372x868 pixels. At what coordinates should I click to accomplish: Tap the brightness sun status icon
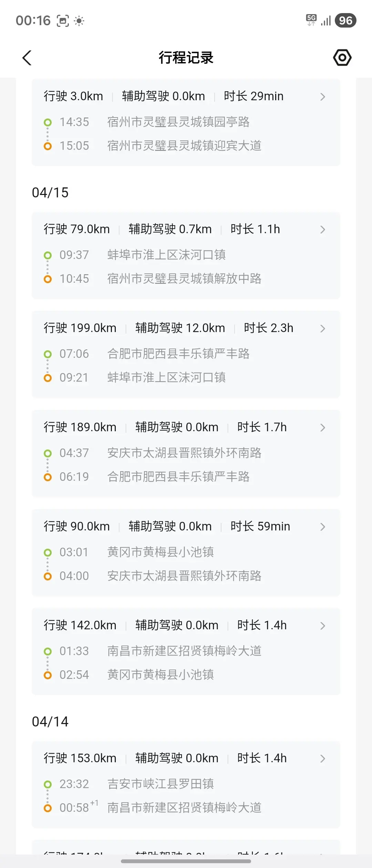pos(79,21)
